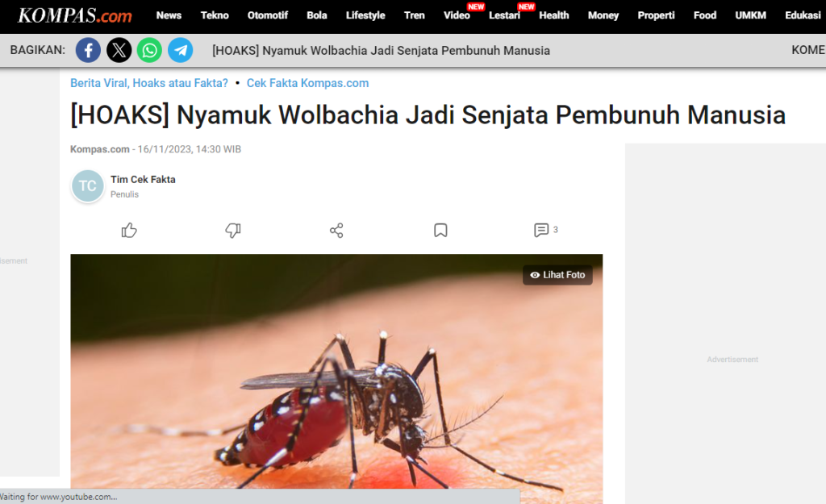Open the News menu
This screenshot has width=826, height=504.
[x=169, y=16]
